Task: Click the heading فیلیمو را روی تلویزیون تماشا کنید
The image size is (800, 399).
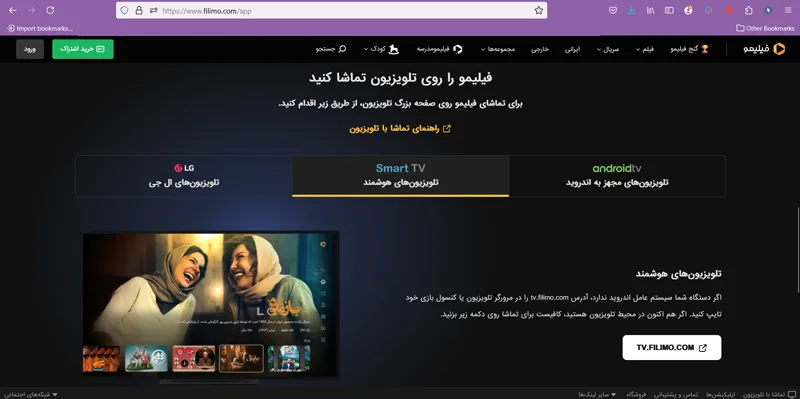Action: tap(401, 78)
